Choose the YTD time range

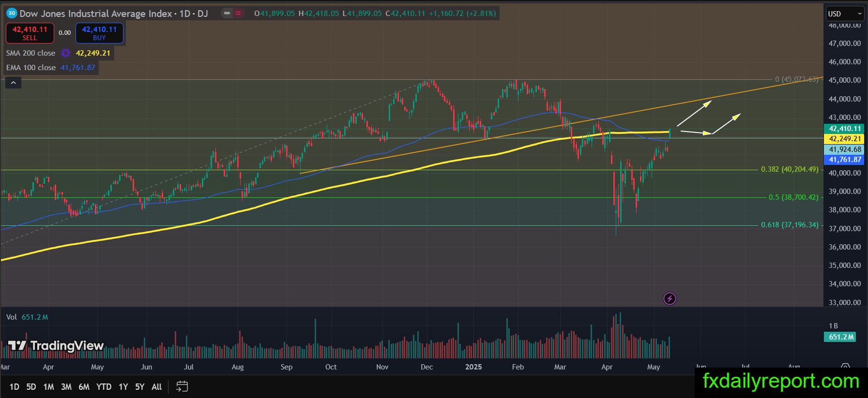coord(104,387)
